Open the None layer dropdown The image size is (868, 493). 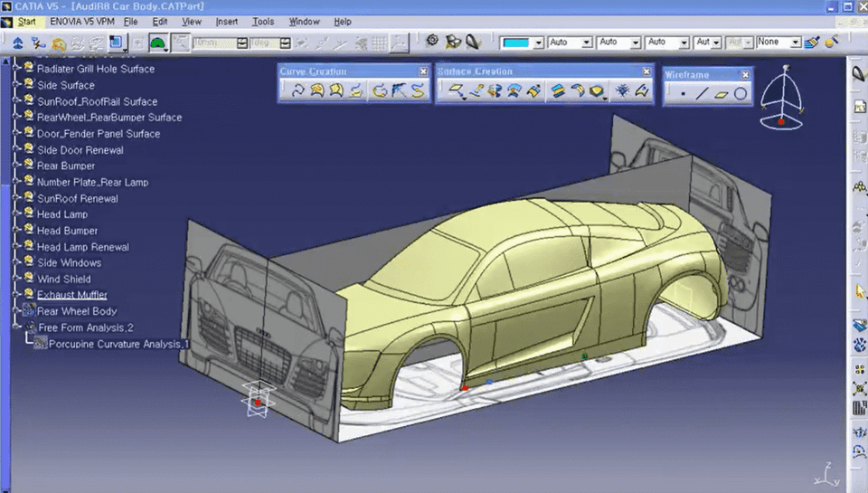pos(796,43)
